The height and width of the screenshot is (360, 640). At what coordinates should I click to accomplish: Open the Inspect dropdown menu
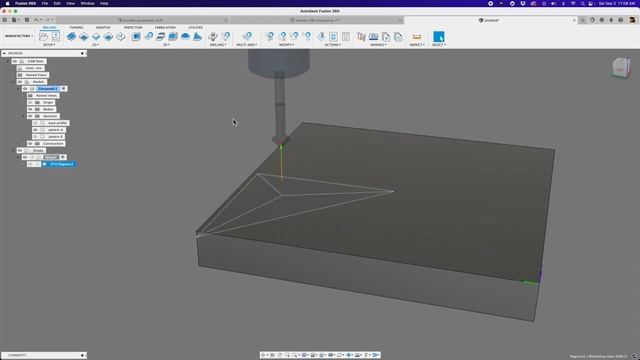click(417, 44)
